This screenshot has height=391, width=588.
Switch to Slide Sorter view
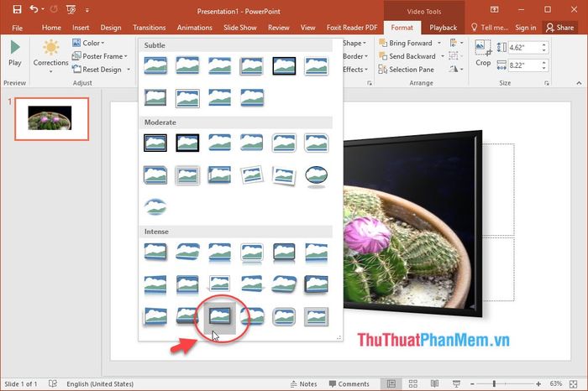413,384
